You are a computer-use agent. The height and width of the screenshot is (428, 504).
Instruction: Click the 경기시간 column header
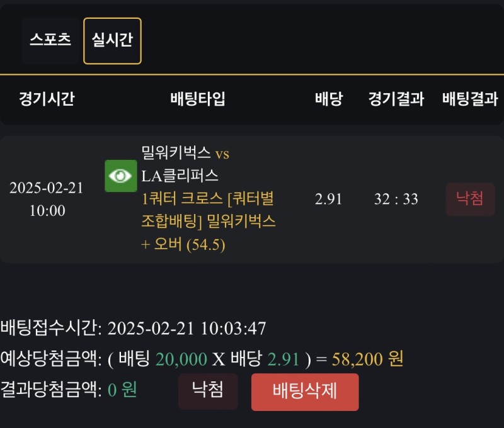pos(47,99)
